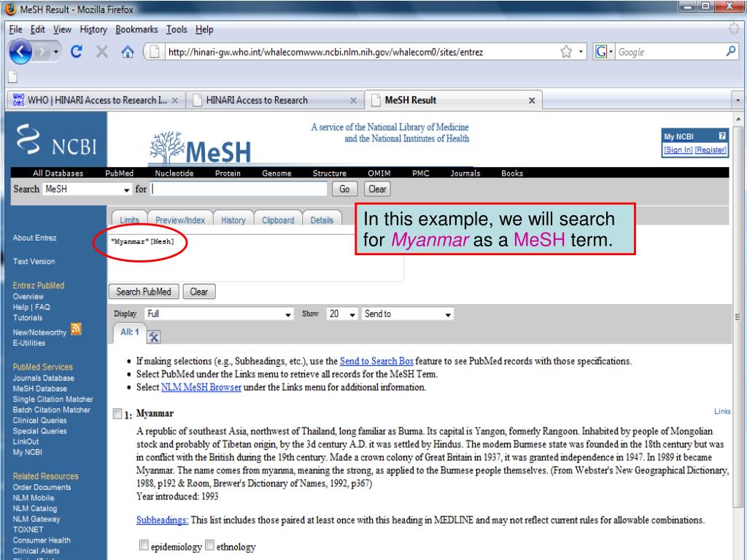Click the browser Forward arrow button
747x560 pixels.
tap(42, 52)
